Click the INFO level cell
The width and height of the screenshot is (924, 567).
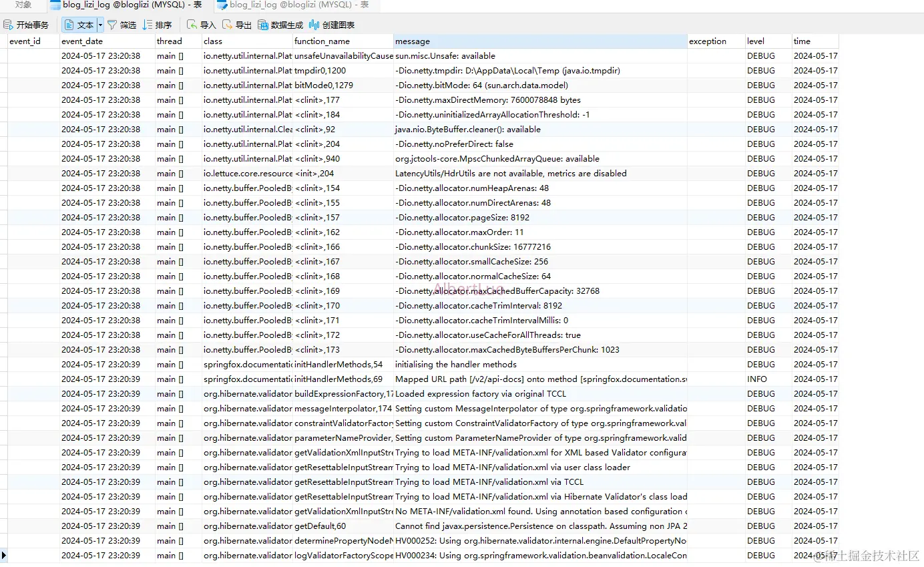768,379
